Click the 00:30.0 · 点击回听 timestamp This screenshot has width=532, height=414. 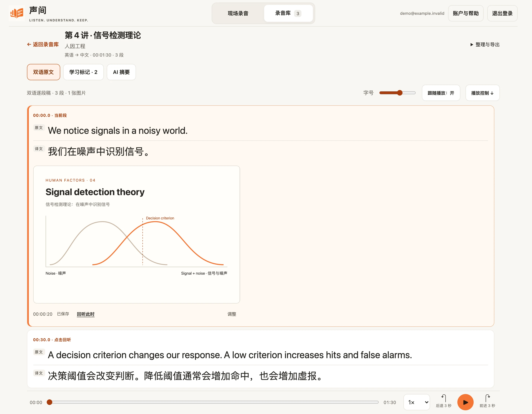coord(52,340)
